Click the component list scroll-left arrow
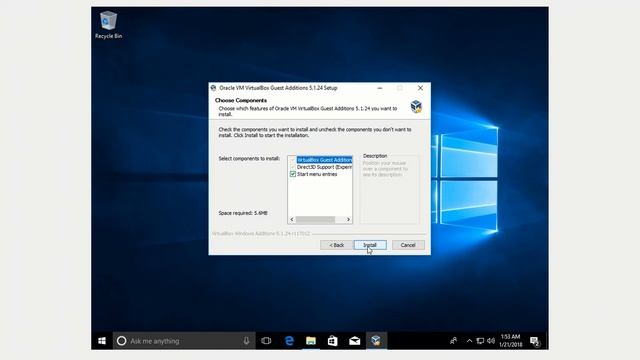This screenshot has width=640, height=360. (x=292, y=219)
